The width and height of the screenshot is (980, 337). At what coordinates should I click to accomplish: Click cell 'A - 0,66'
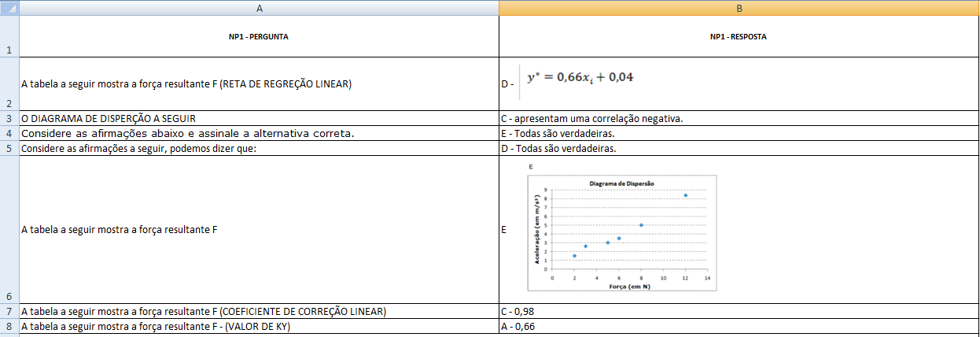tap(739, 327)
